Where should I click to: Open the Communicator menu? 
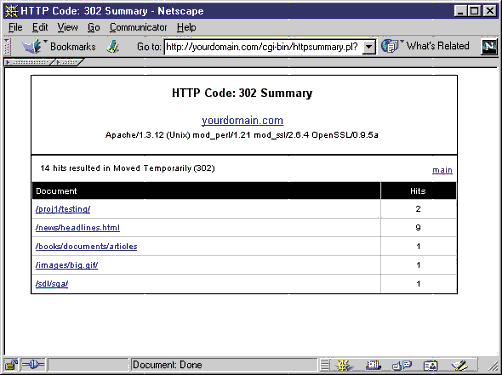coord(138,27)
